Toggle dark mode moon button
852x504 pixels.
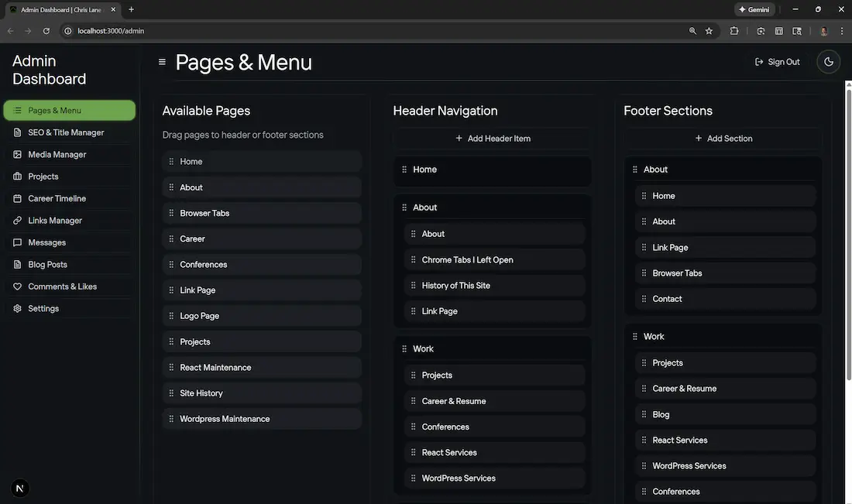829,62
